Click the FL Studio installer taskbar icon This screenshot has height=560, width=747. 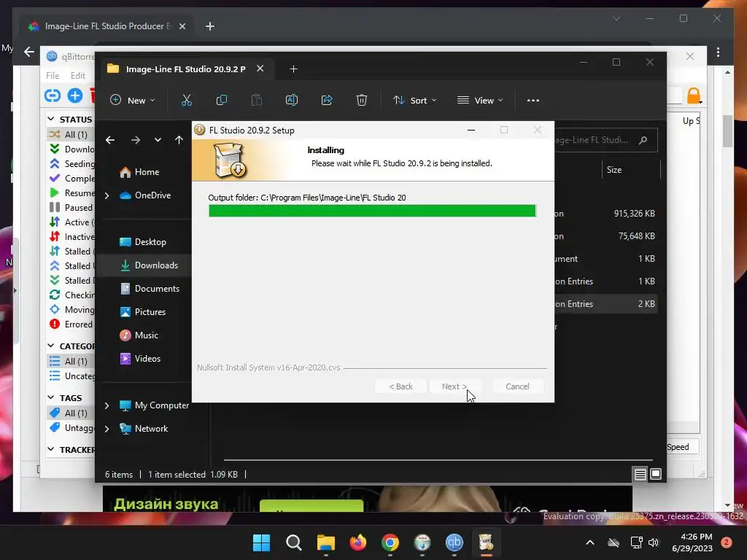point(486,542)
